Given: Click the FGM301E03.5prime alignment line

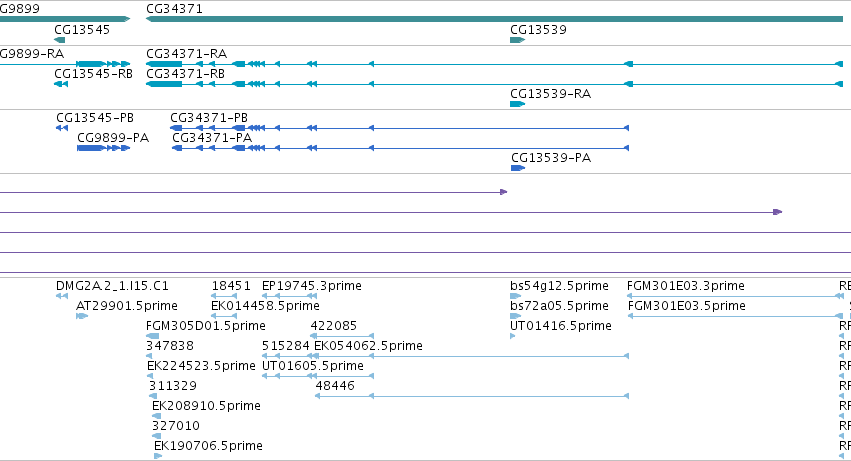Looking at the screenshot, I should click(x=735, y=316).
